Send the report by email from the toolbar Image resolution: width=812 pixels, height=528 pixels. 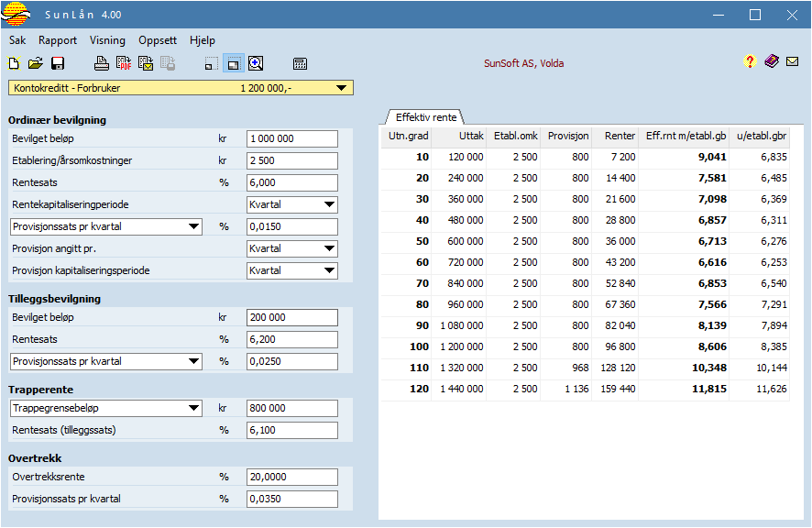[146, 63]
